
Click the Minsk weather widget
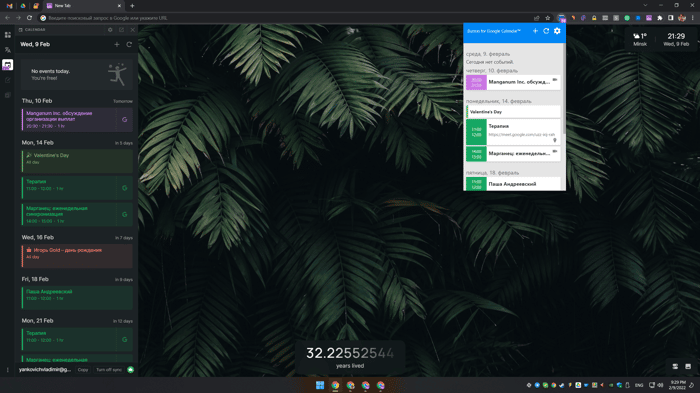point(640,39)
